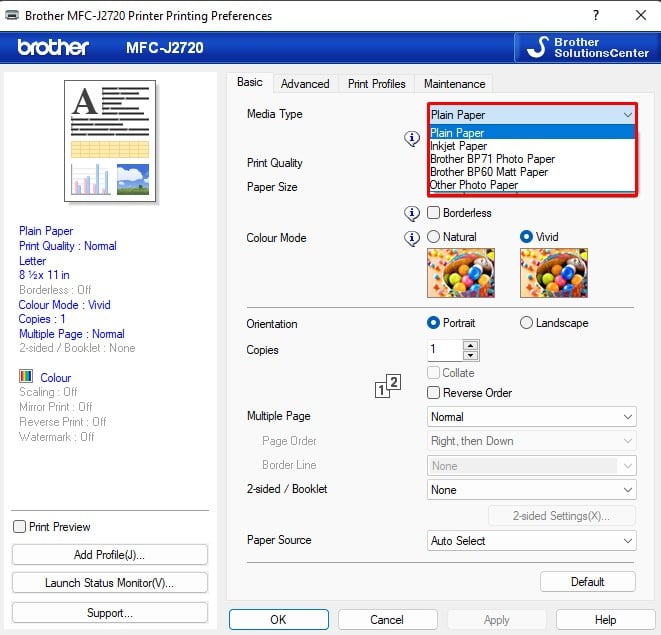Screen dimensions: 661x635
Task: Select the Natural colour mode radio button
Action: tap(433, 237)
